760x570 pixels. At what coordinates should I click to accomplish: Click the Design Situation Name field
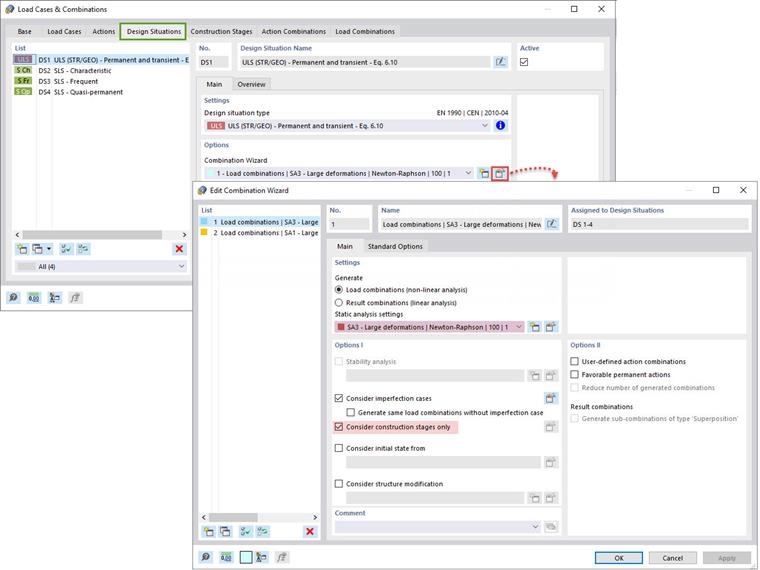click(x=365, y=62)
